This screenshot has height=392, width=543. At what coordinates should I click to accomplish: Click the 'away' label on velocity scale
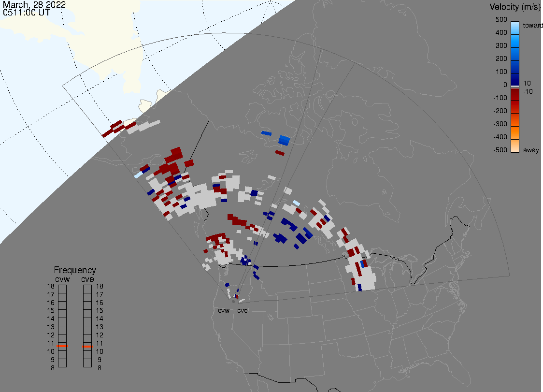(x=531, y=150)
